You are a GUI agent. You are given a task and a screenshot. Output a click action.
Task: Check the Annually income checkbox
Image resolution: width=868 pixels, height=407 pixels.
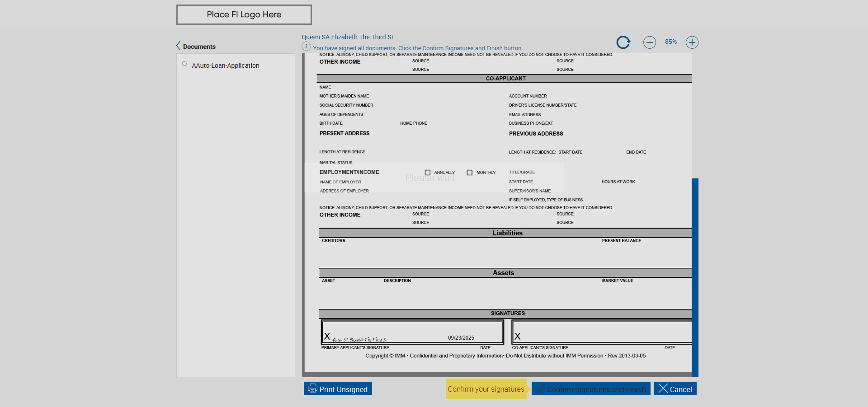[x=428, y=173]
